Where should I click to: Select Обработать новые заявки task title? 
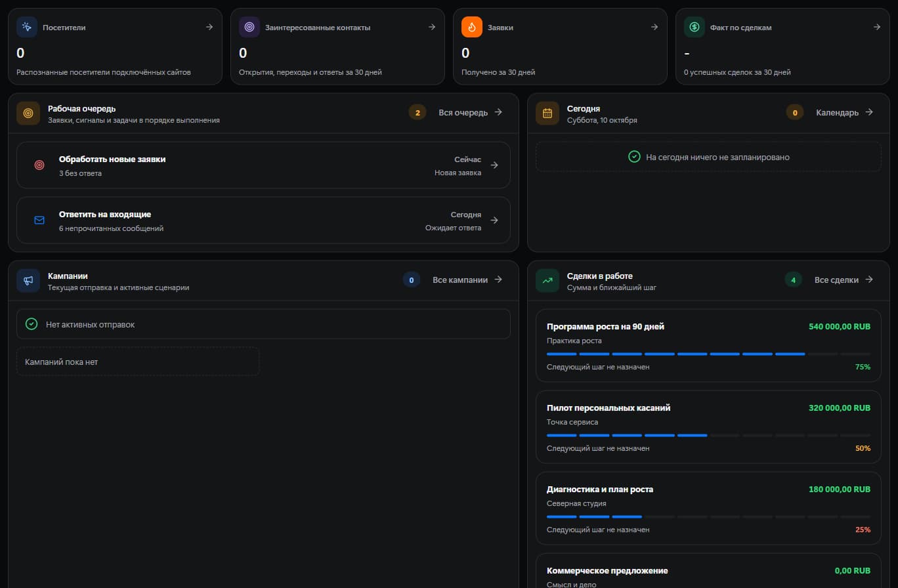point(112,159)
